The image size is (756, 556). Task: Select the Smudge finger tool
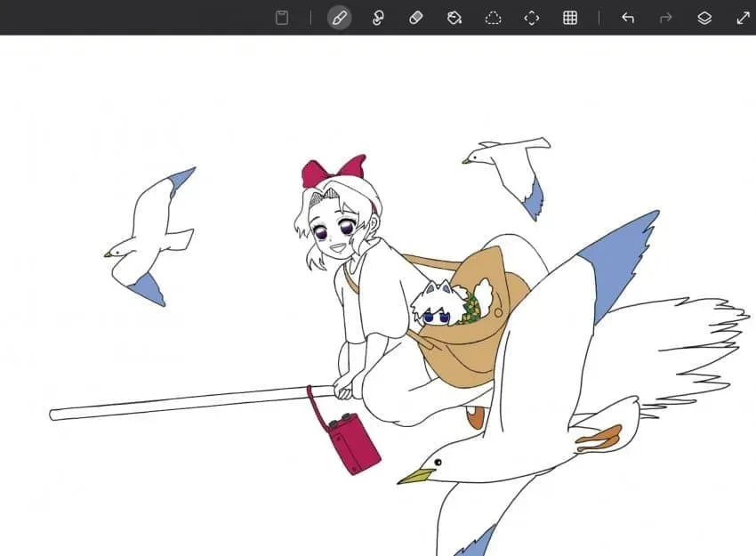point(378,18)
